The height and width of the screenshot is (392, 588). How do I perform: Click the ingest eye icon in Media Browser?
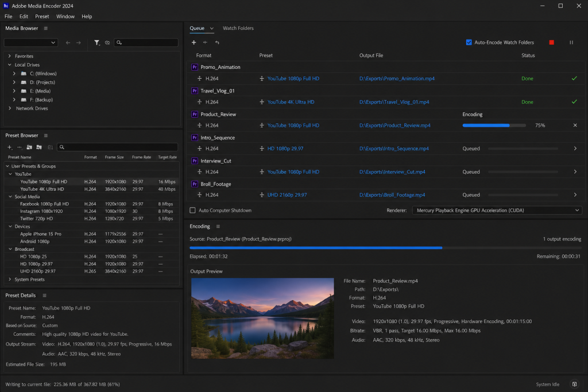coord(107,42)
